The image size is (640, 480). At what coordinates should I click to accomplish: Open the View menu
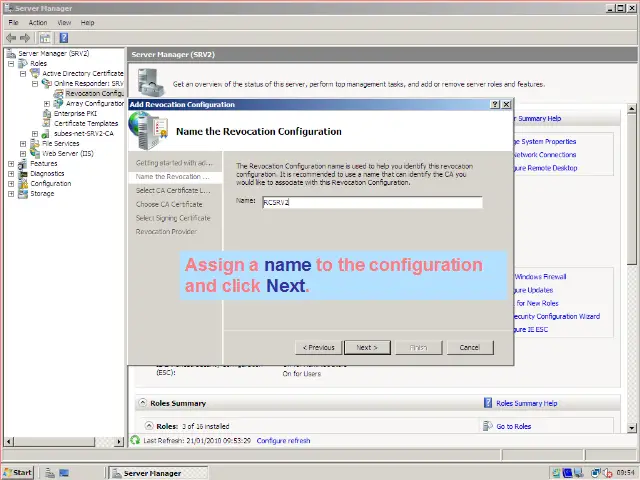pos(64,22)
